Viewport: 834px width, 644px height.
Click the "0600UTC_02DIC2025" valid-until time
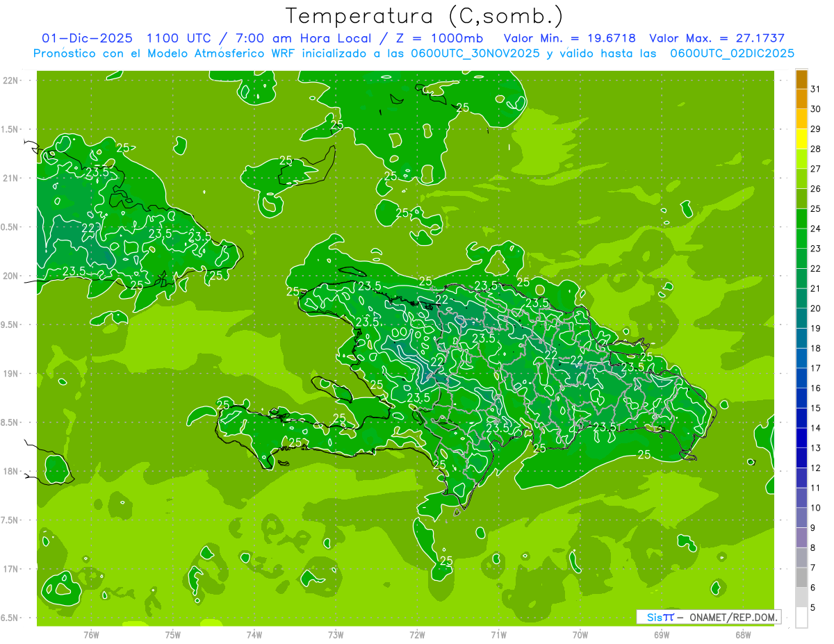[732, 53]
